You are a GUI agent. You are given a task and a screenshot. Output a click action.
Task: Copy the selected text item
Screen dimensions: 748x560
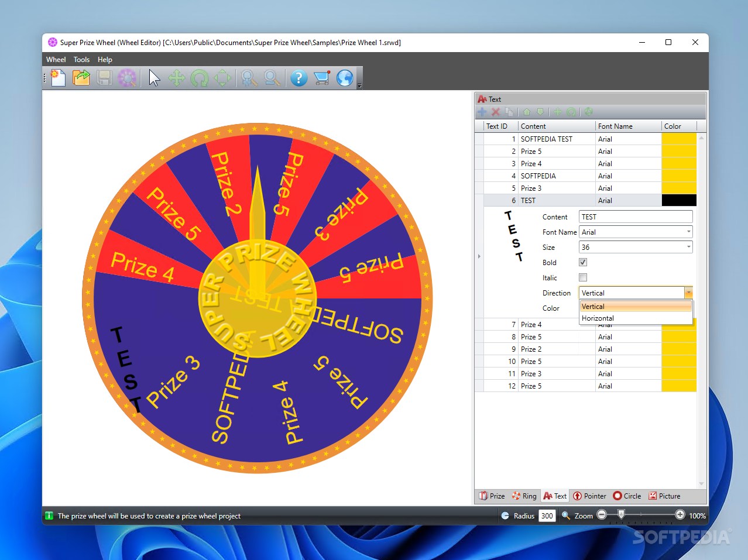click(x=509, y=112)
